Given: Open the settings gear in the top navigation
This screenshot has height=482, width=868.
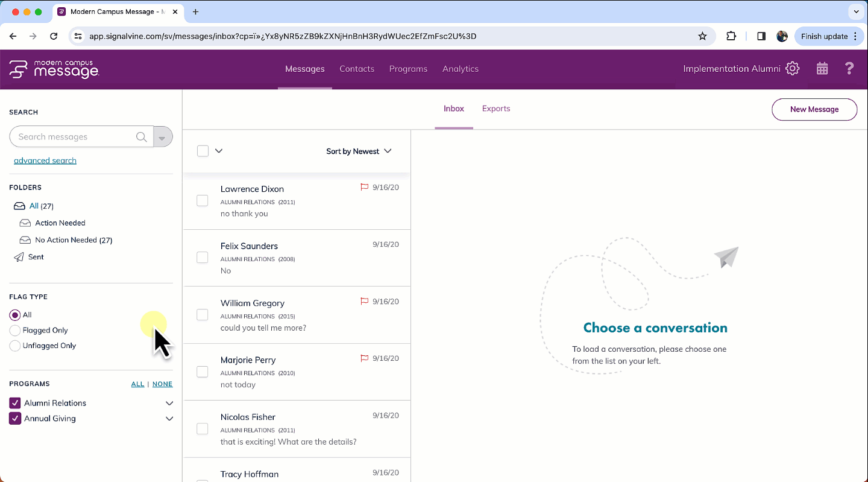Looking at the screenshot, I should [792, 68].
